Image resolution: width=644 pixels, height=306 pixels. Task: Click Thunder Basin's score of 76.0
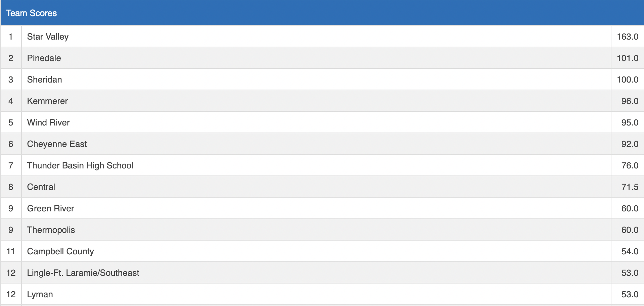click(630, 165)
